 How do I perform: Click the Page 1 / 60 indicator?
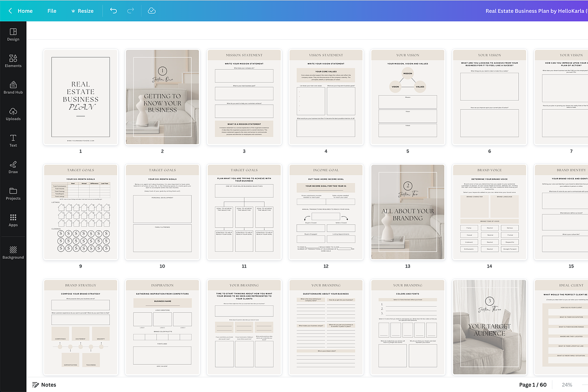533,385
